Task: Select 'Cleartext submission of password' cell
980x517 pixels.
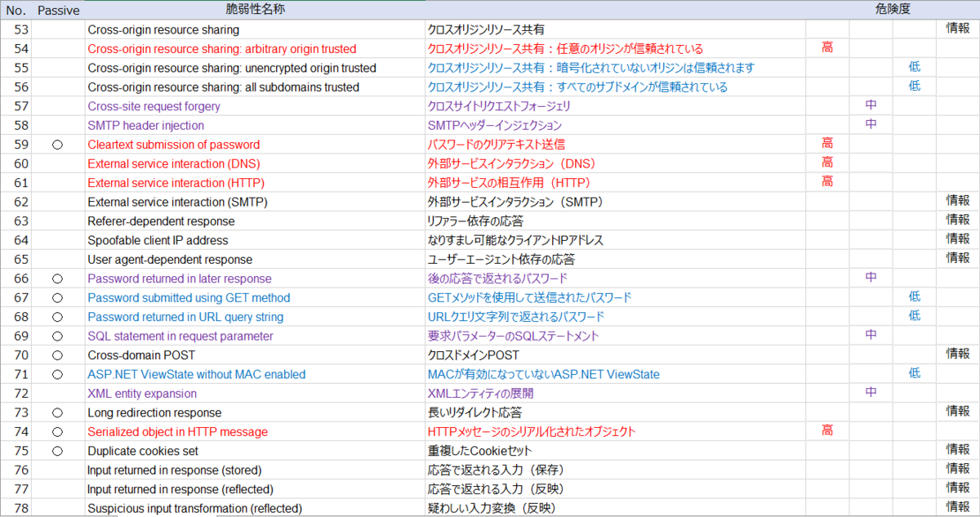Action: [x=255, y=145]
